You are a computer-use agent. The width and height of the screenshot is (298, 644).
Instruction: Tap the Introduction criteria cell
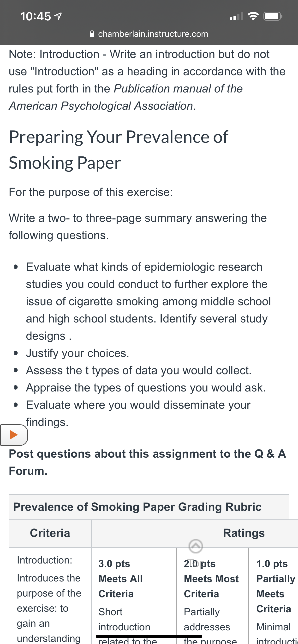[50, 596]
